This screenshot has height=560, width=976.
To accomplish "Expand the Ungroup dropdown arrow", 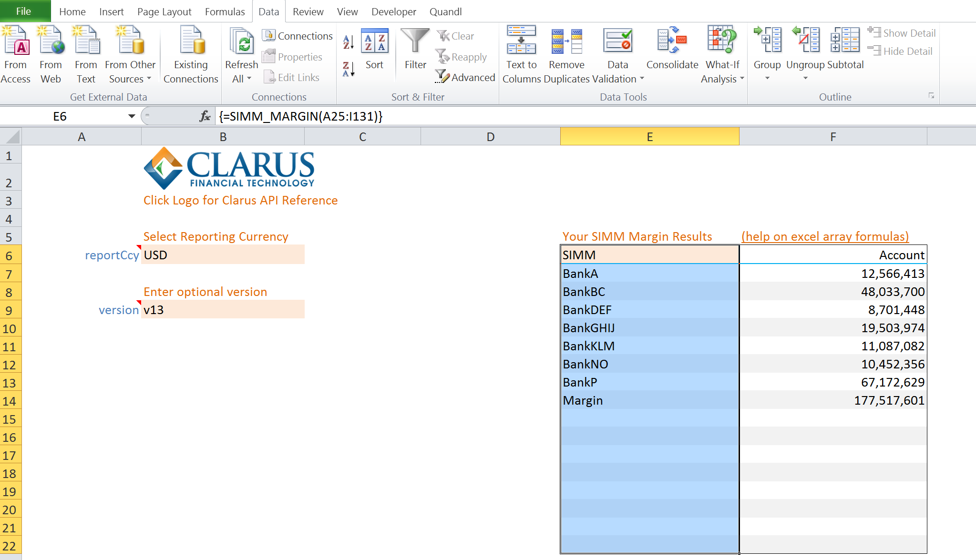I will tap(805, 78).
